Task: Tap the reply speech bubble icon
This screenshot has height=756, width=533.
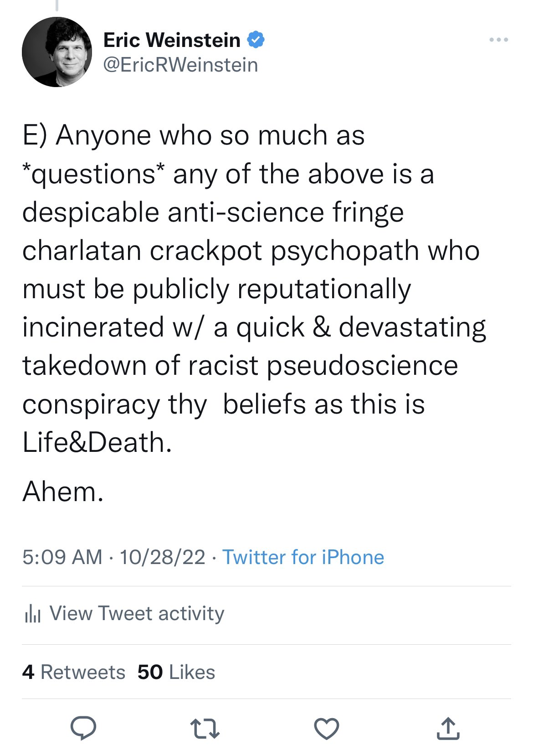Action: pos(83,728)
